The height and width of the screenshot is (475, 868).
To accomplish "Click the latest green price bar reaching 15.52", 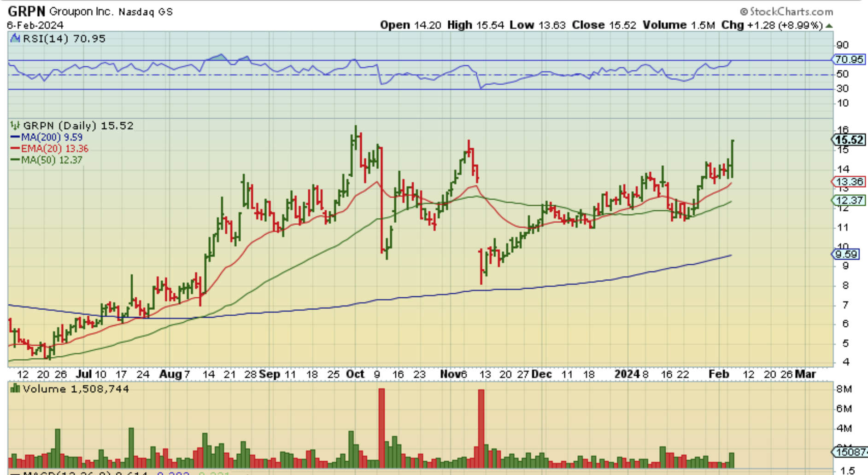I will (x=732, y=159).
